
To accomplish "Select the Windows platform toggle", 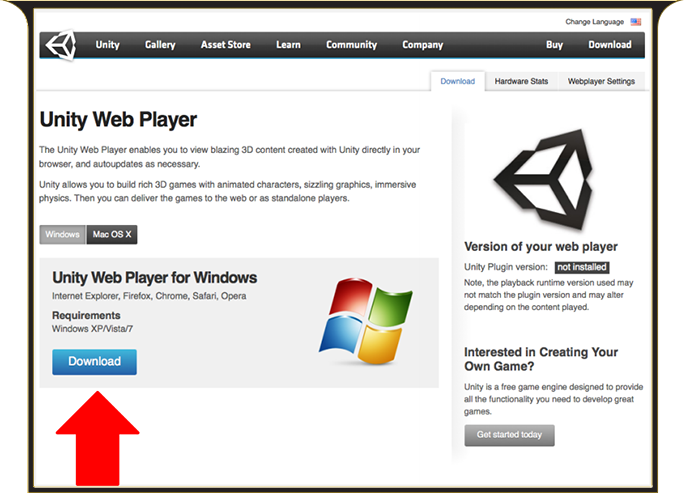I will click(63, 235).
